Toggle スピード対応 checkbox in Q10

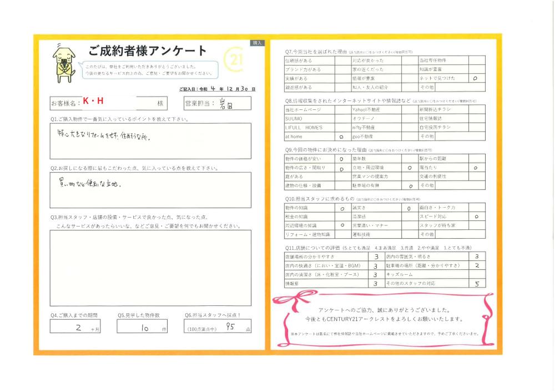476,217
